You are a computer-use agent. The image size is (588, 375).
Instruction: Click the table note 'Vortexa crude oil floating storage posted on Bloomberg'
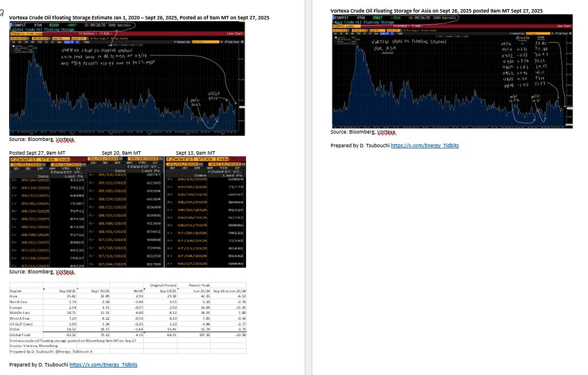click(x=73, y=341)
